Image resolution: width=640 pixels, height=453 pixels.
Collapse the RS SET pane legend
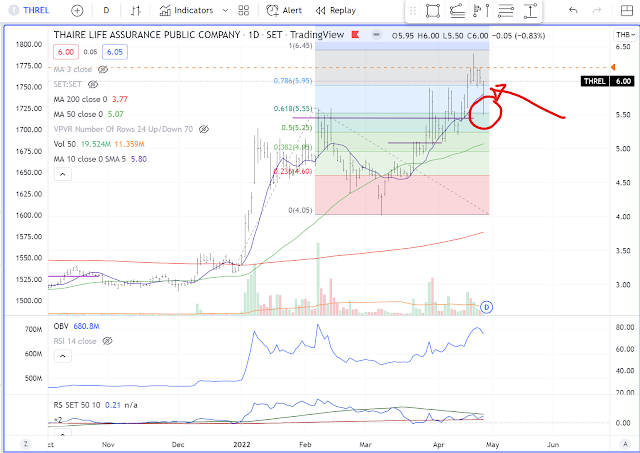[62, 434]
